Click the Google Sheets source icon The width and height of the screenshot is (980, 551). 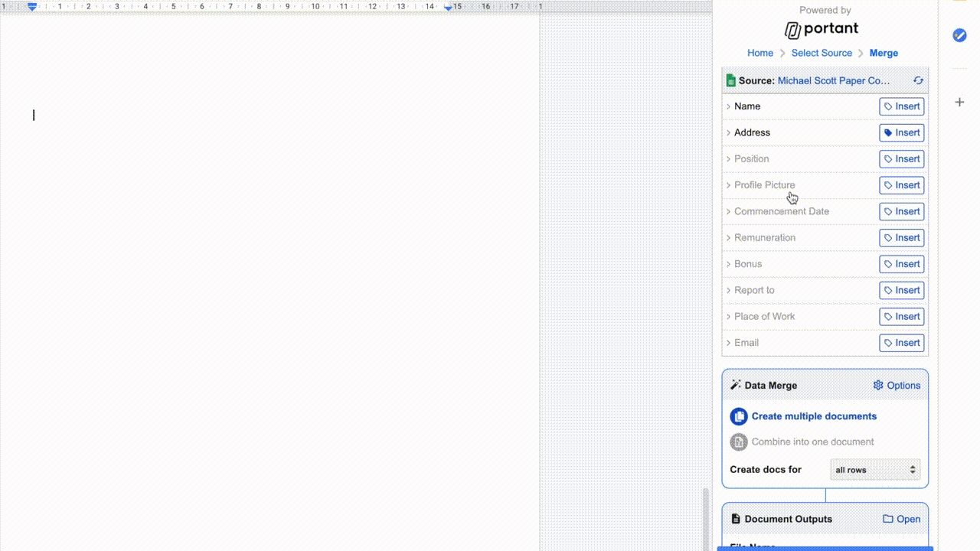[x=730, y=80]
